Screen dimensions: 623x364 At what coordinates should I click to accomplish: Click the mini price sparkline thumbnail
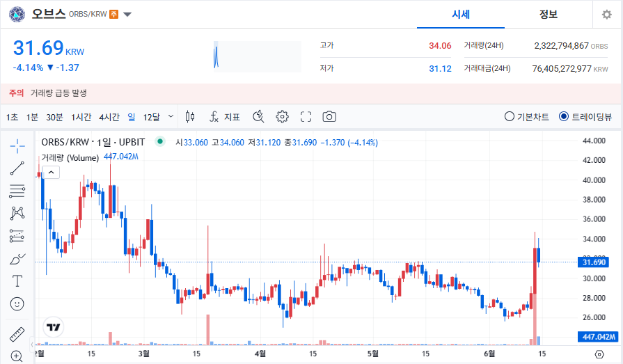(257, 57)
